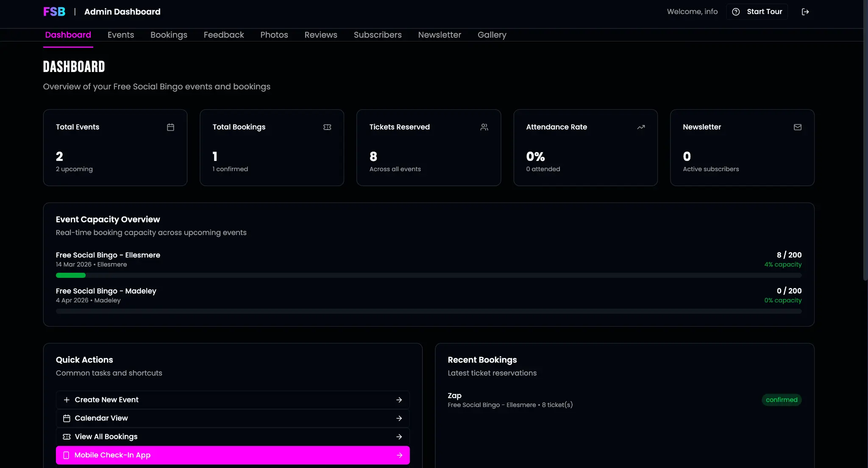Viewport: 868px width, 468px height.
Task: Select the users icon on Tickets Reserved card
Action: [484, 127]
